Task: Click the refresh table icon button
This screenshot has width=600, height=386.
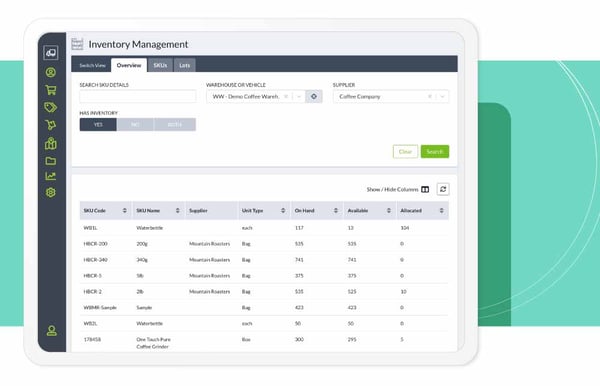Action: (443, 189)
